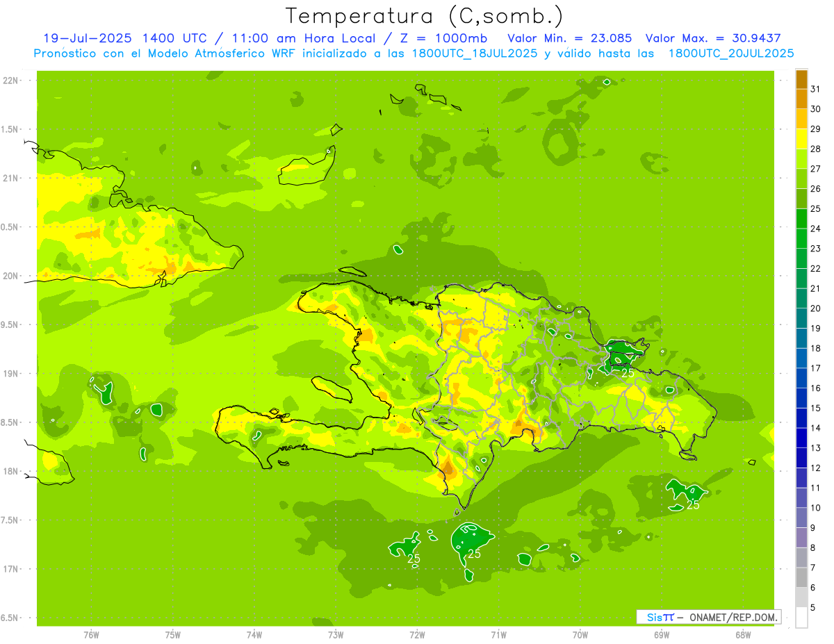
Task: Click the legend value '28'
Action: tap(816, 149)
